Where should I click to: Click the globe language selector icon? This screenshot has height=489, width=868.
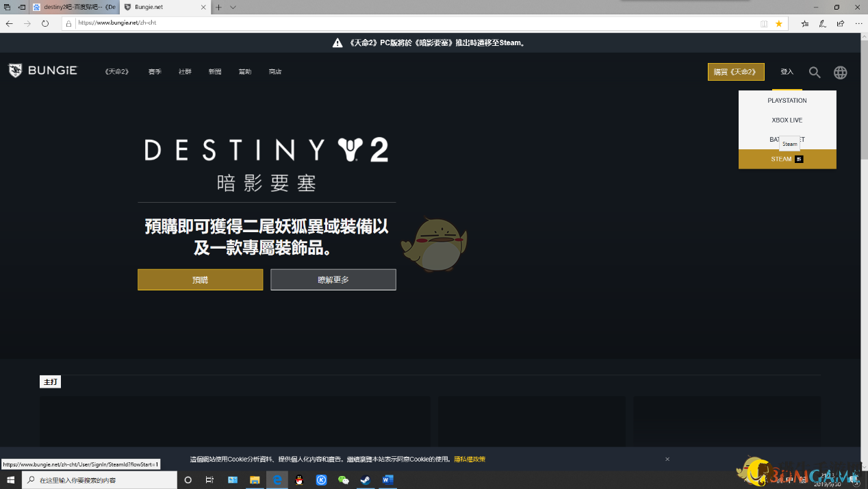[840, 72]
